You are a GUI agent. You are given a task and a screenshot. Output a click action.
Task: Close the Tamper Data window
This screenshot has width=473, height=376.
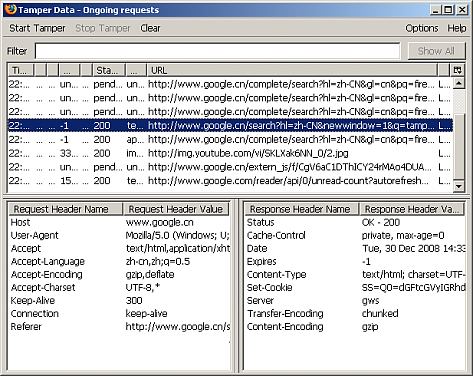pos(462,10)
